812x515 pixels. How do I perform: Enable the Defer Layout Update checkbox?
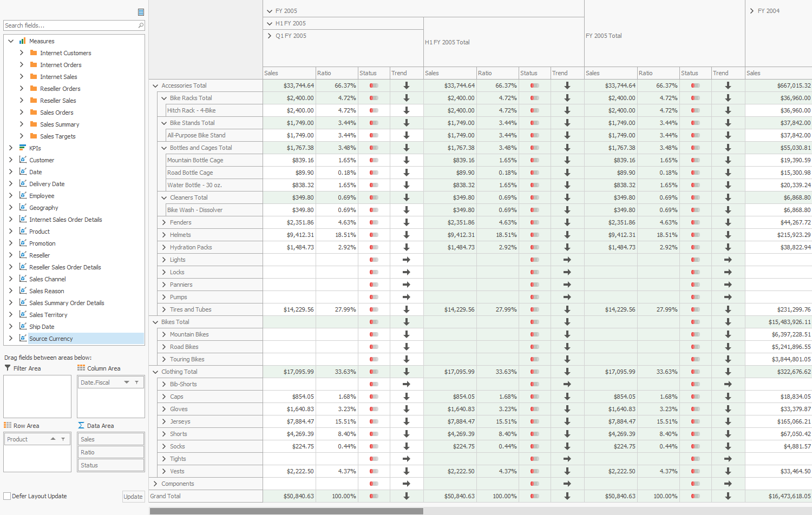pos(8,496)
